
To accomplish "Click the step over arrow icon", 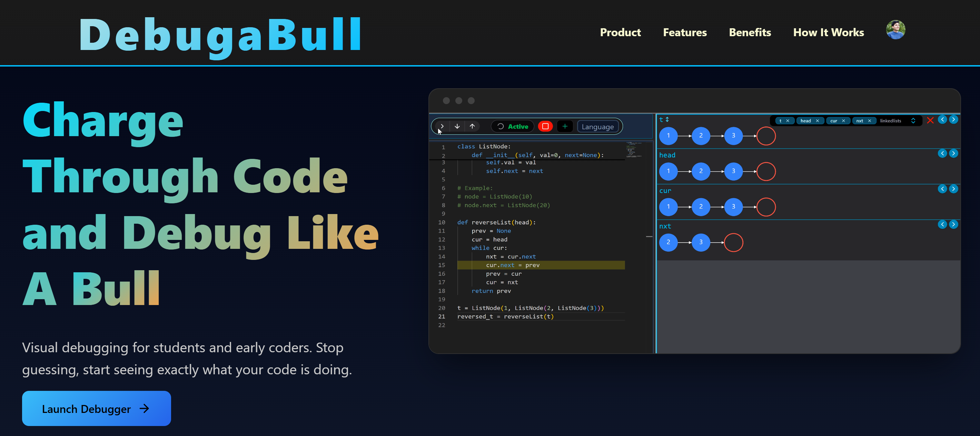I will [442, 126].
